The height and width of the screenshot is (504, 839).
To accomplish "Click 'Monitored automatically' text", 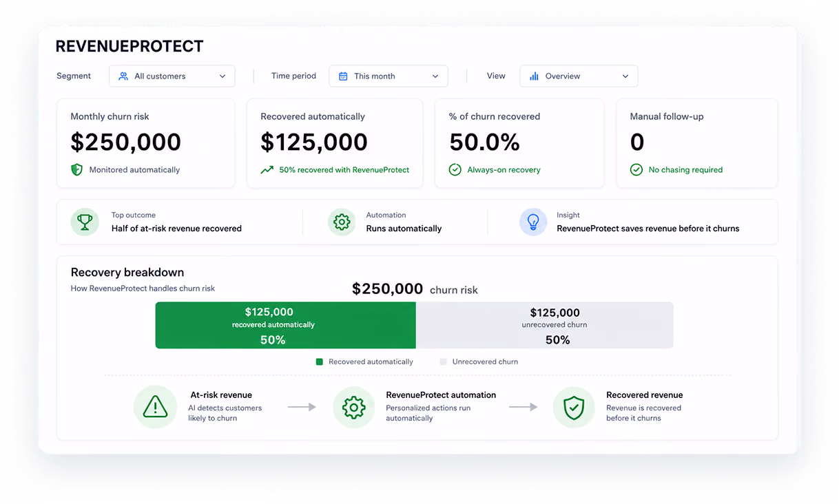I will pos(134,169).
